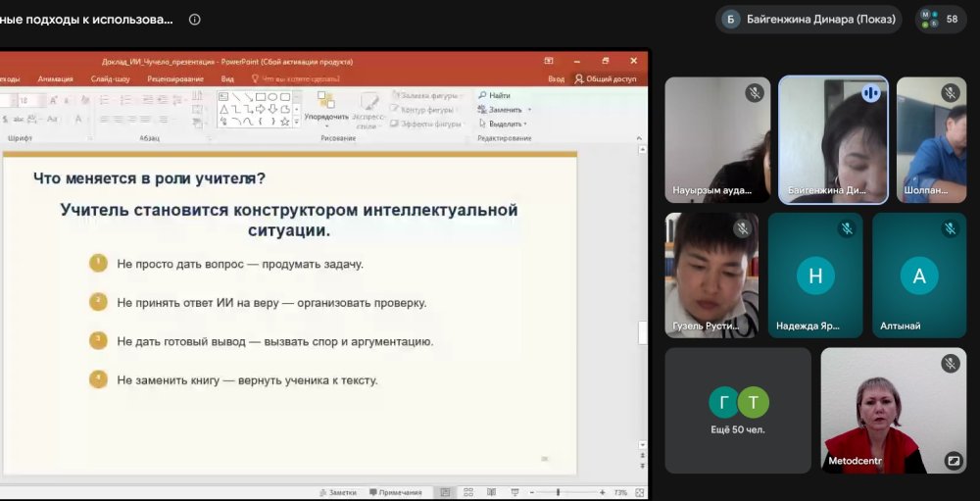Select the line shape in shapes gallery
The image size is (980, 501).
tap(235, 97)
